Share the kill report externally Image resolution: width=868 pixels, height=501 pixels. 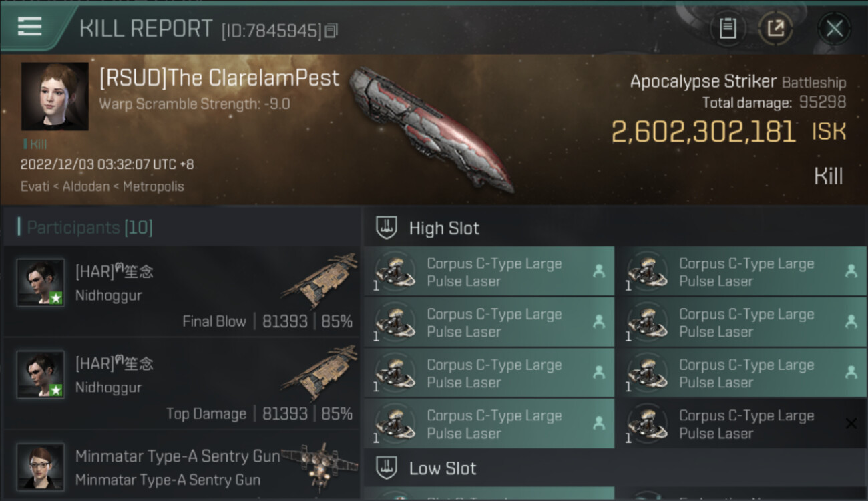coord(775,29)
